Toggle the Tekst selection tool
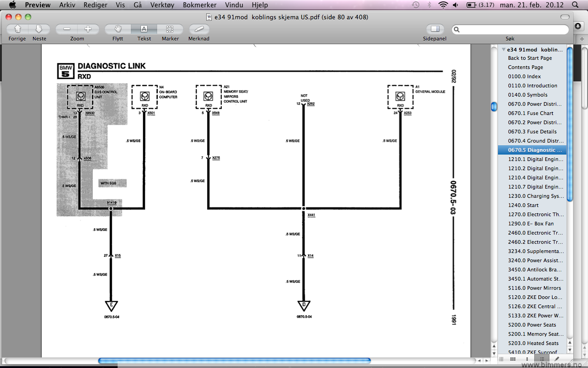 pos(144,29)
